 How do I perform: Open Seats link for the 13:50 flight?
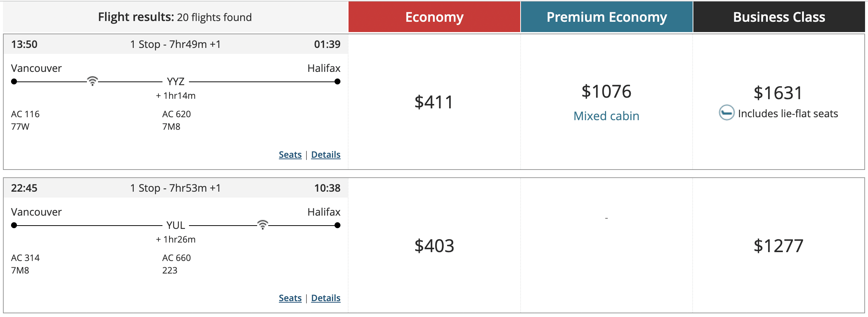290,155
